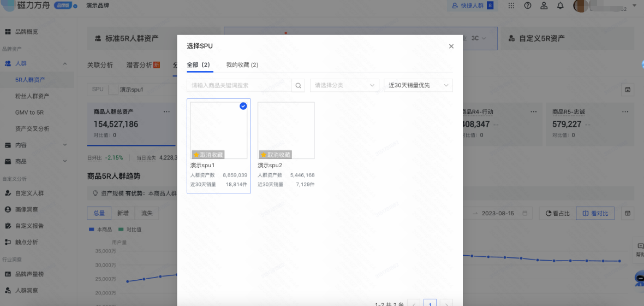The height and width of the screenshot is (306, 644).
Task: Focus the 请输入商品关键词搜索 search field
Action: coord(239,86)
